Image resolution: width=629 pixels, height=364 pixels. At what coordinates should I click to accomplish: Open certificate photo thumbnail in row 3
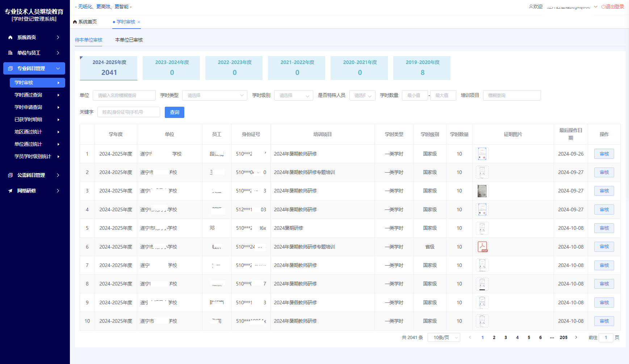[482, 191]
